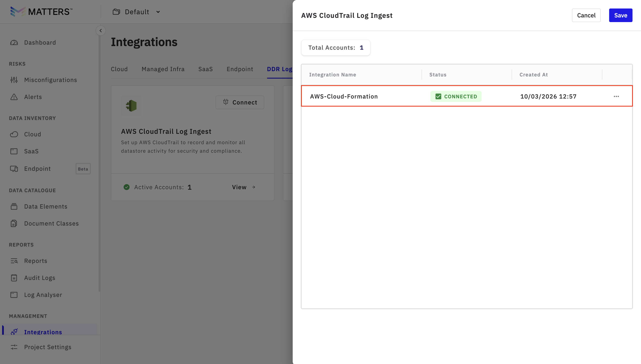The height and width of the screenshot is (364, 641).
Task: Click the Data Elements icon
Action: (14, 206)
